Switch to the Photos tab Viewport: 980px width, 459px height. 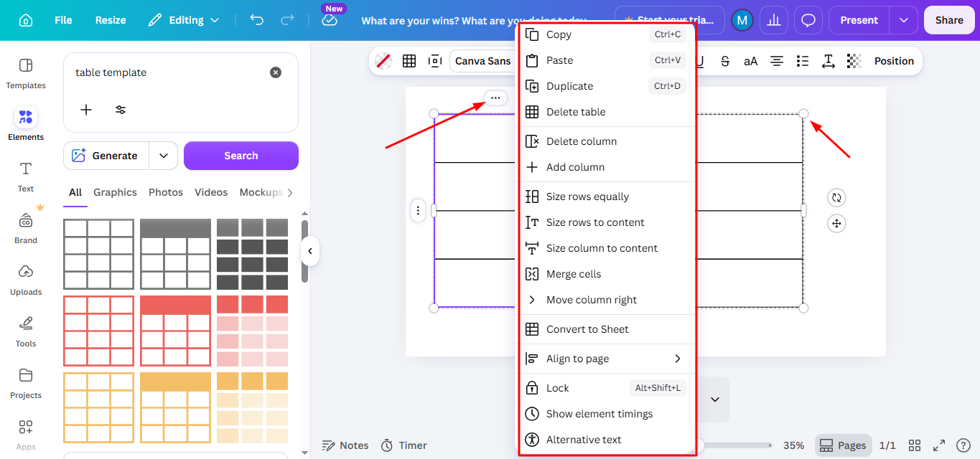[166, 192]
